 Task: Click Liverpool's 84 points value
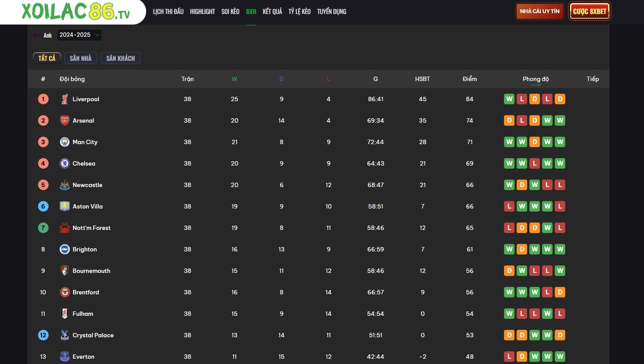470,99
